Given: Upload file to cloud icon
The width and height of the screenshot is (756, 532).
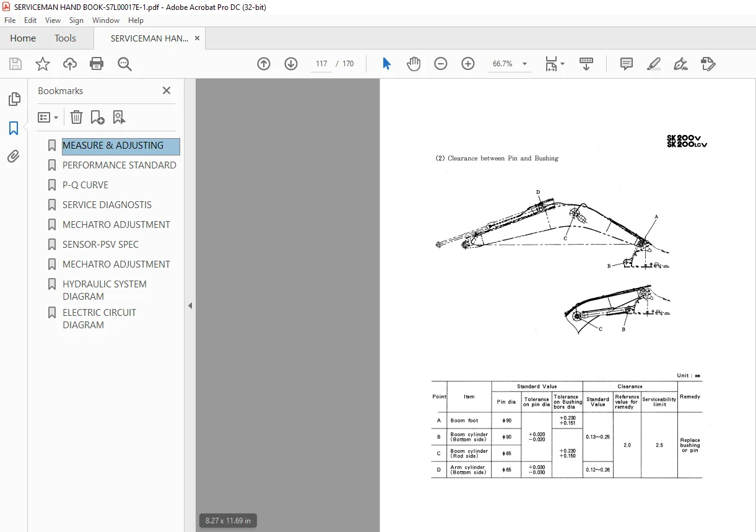Looking at the screenshot, I should coord(70,64).
